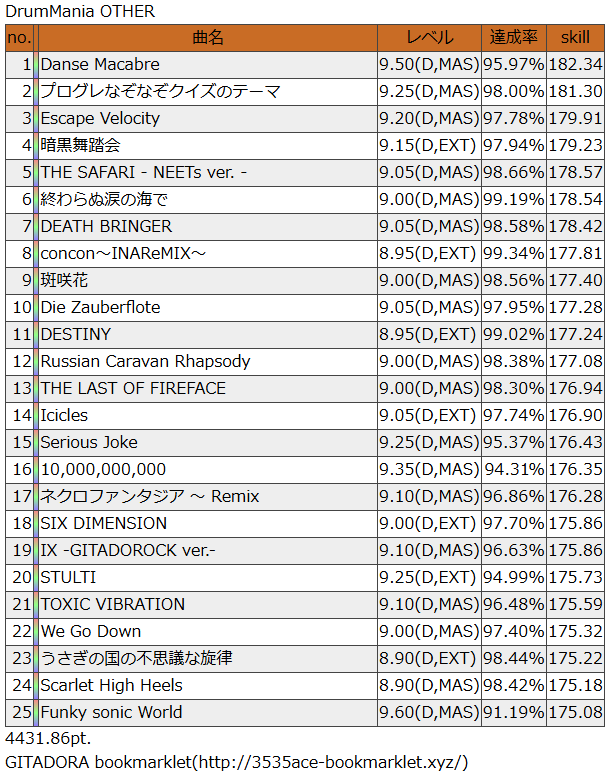Click level 9.50(D,MAS) of Danse Macabre

(x=429, y=64)
